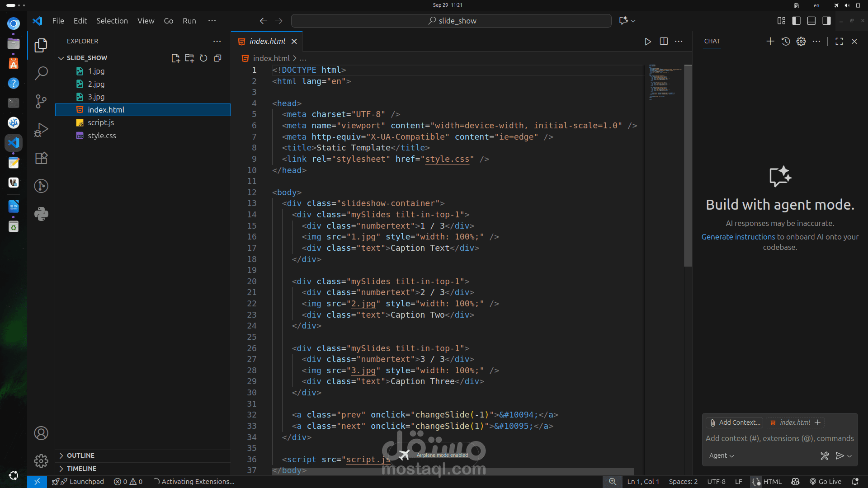
Task: Open the Extensions view
Action: pos(41,158)
